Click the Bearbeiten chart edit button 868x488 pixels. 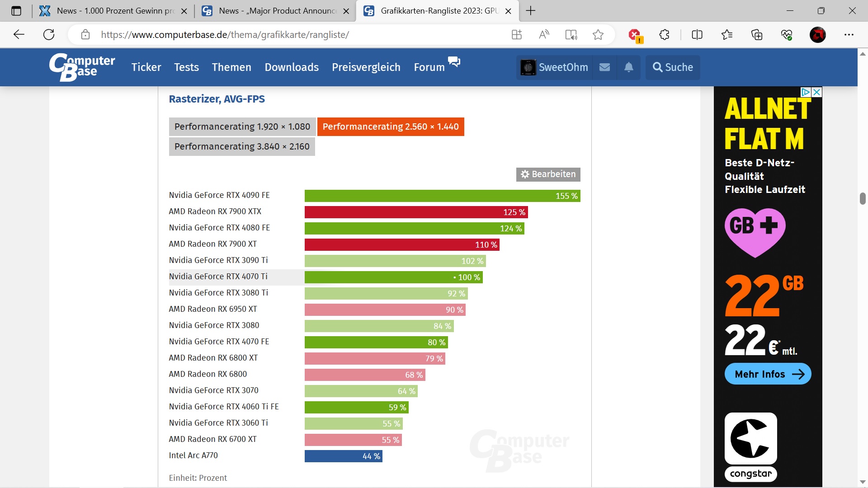coord(548,174)
